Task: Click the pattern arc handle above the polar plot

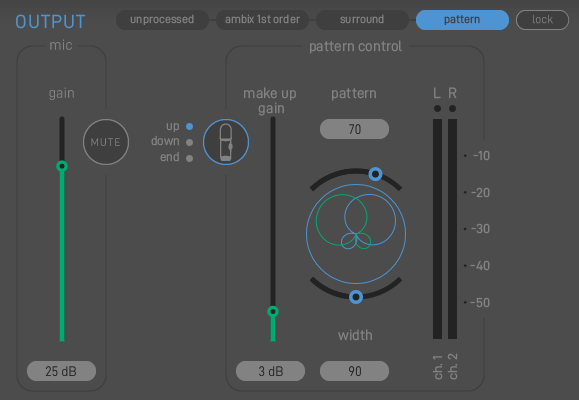Action: coord(375,174)
